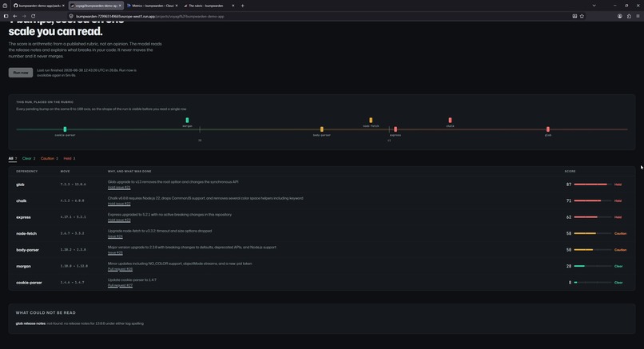
Task: Click cookie-parser score bar showing 8
Action: [592, 283]
